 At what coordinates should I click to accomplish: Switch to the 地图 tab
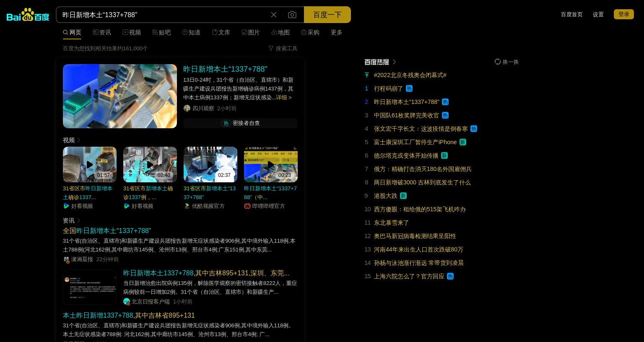[x=280, y=32]
